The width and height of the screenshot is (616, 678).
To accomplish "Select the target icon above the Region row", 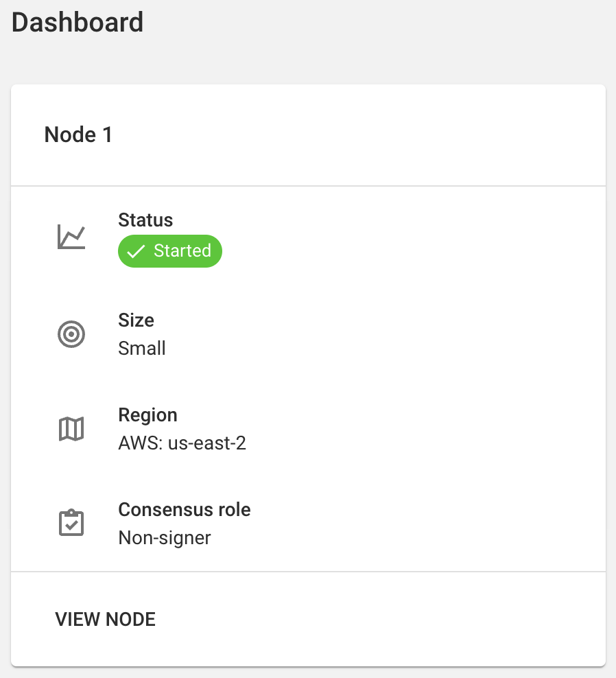I will click(x=71, y=334).
